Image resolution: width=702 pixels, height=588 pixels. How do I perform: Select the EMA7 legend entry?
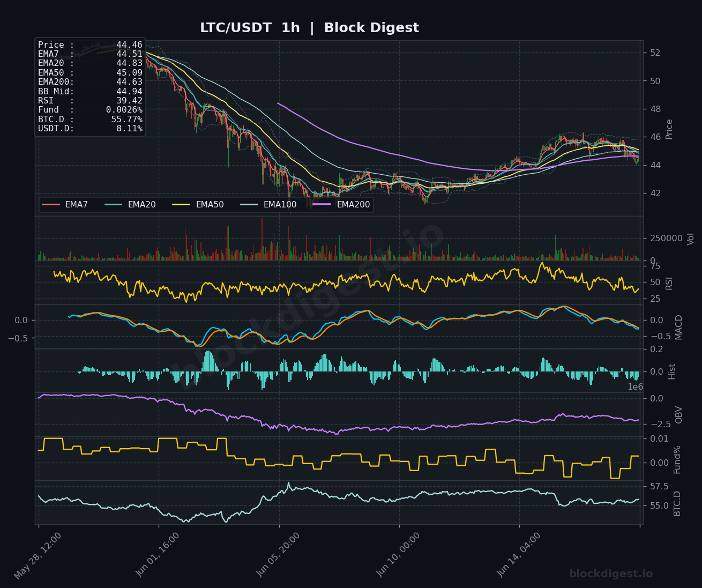(65, 205)
